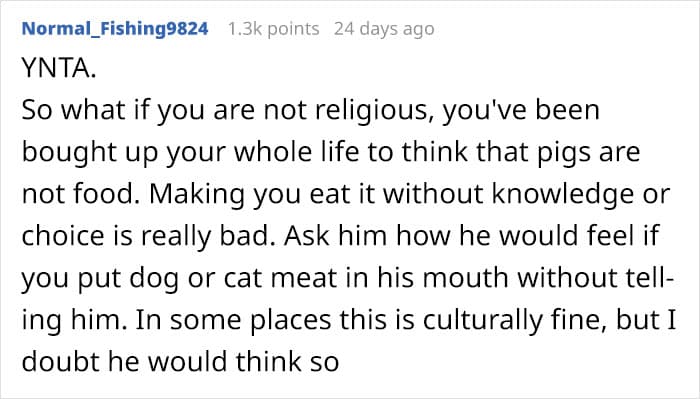Open the 24 days ago timestamp permalink

[x=384, y=29]
